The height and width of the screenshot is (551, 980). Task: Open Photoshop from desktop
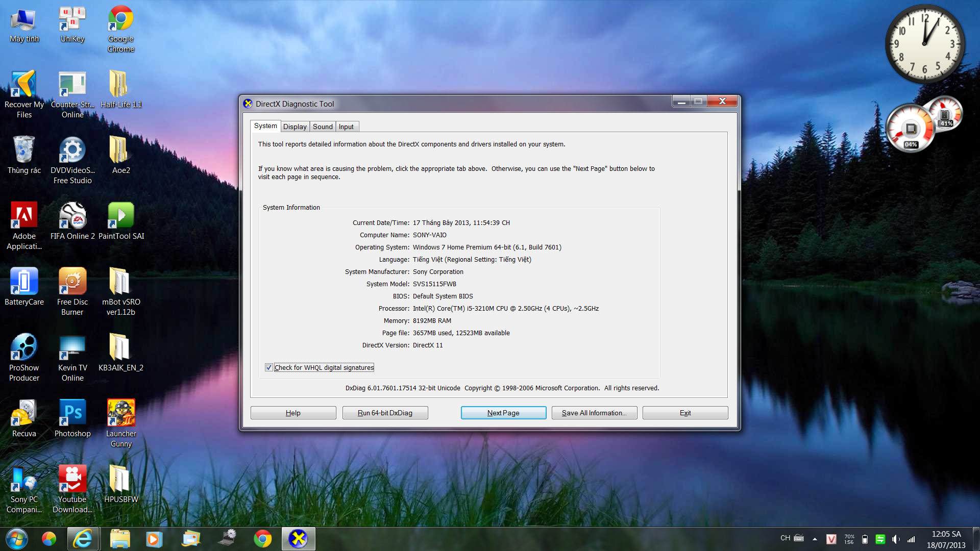pos(72,413)
